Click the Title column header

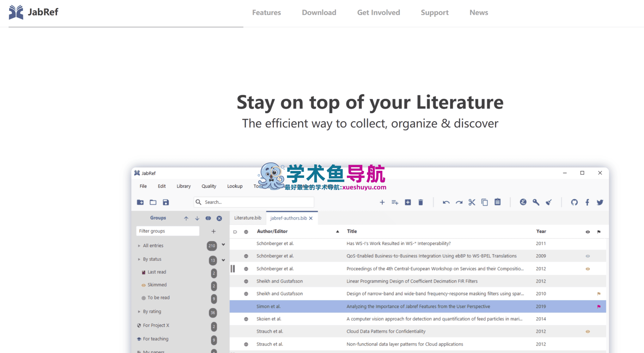point(352,231)
